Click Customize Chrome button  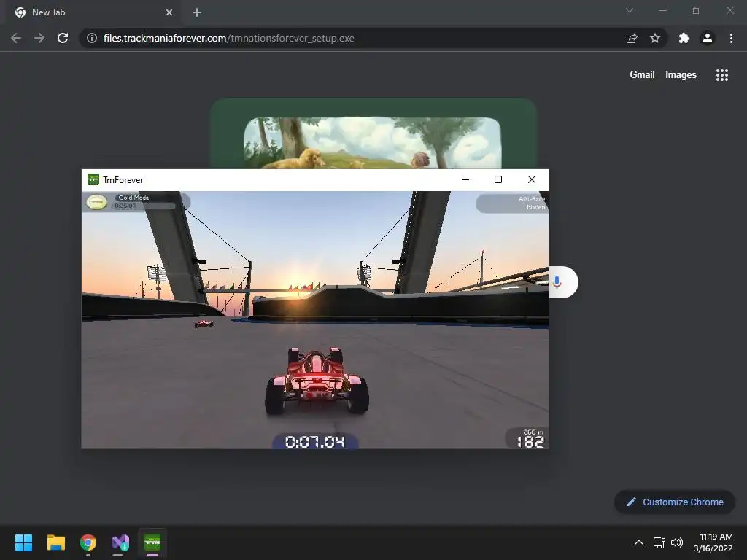[x=675, y=502]
